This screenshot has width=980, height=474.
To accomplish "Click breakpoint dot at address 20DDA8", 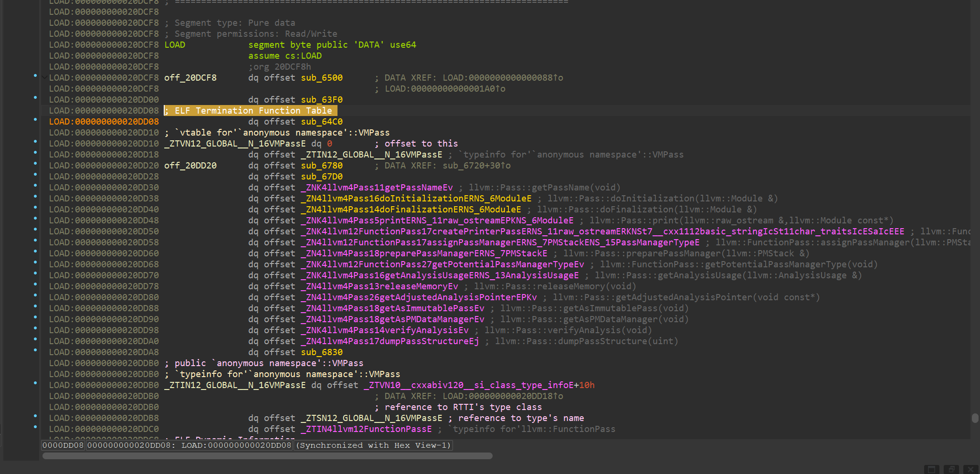I will (x=35, y=350).
